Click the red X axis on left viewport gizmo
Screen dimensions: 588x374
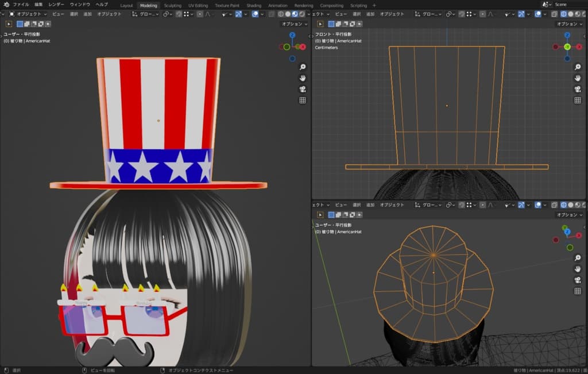pyautogui.click(x=303, y=47)
